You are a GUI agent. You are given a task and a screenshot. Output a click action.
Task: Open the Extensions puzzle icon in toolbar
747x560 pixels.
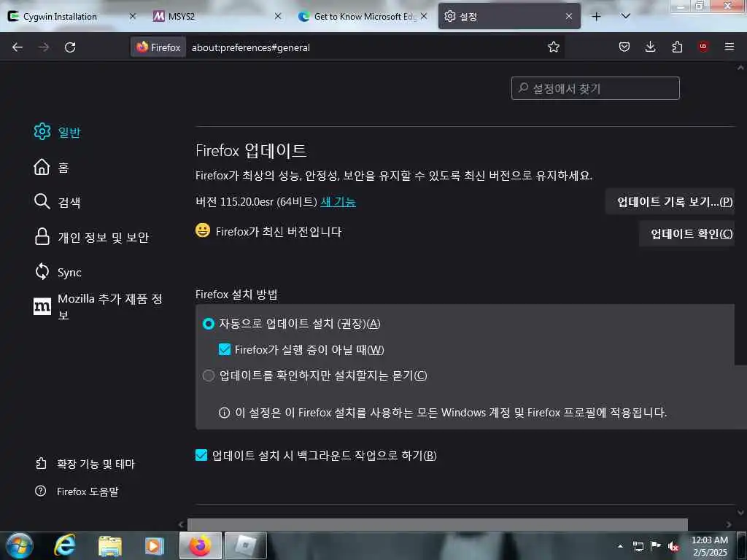pyautogui.click(x=677, y=47)
